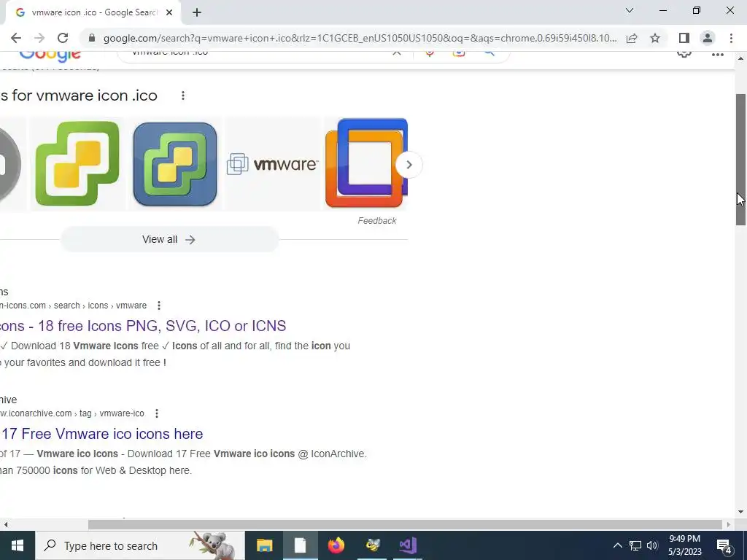
Task: View site information via the padlock icon
Action: tap(92, 38)
